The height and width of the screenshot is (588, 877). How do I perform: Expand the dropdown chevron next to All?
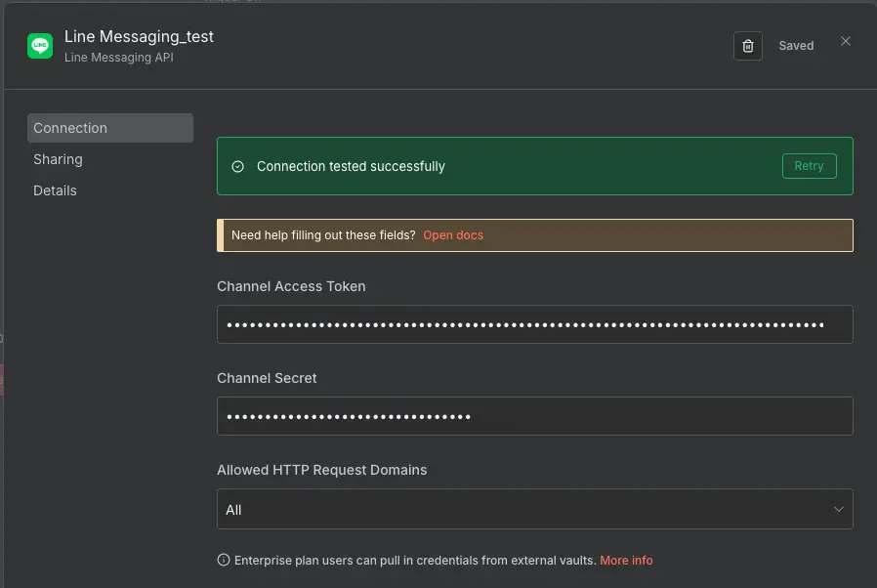click(x=838, y=509)
